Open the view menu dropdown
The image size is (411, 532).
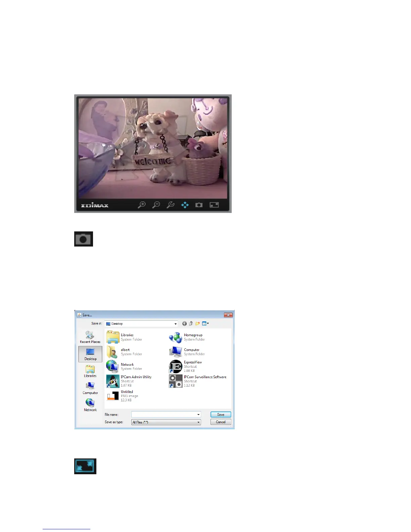click(205, 323)
